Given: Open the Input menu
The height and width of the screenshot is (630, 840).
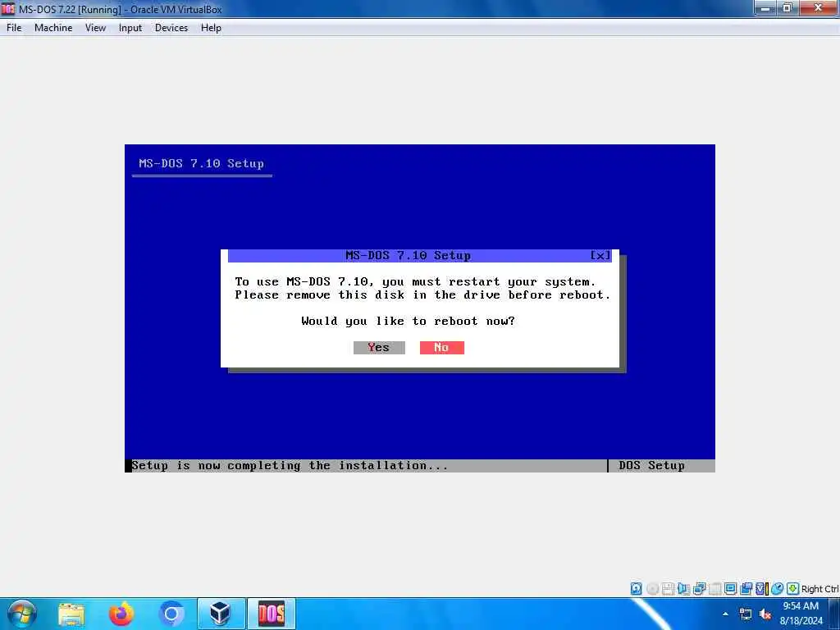Looking at the screenshot, I should [130, 28].
